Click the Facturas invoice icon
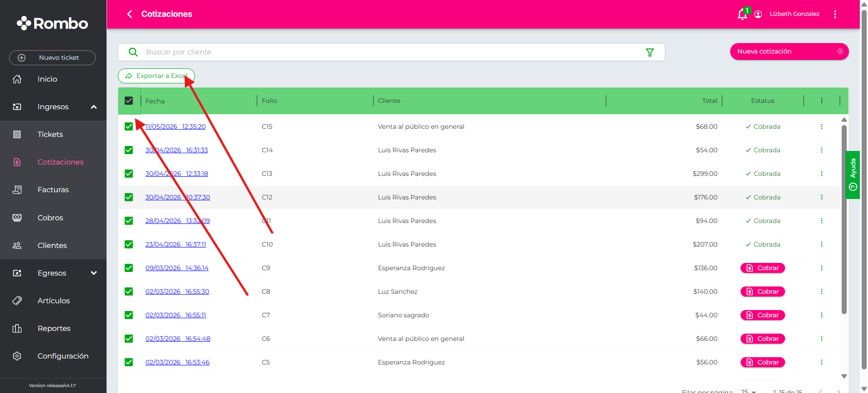 point(17,189)
